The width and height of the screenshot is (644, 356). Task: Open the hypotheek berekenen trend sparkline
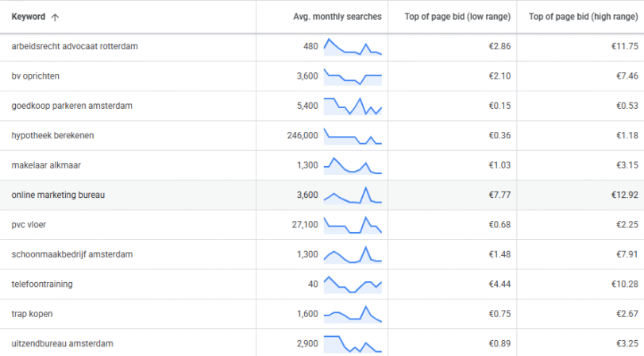(353, 137)
